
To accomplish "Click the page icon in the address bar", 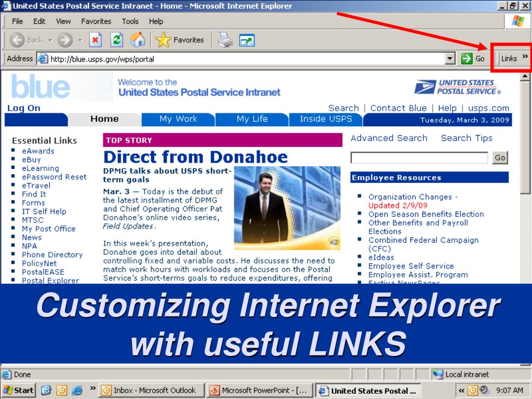I will pos(43,59).
